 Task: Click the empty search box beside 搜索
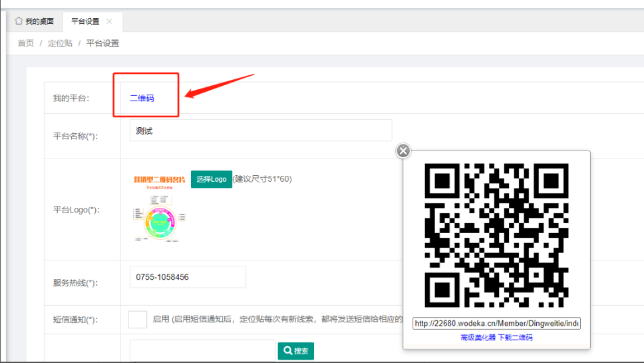202,350
